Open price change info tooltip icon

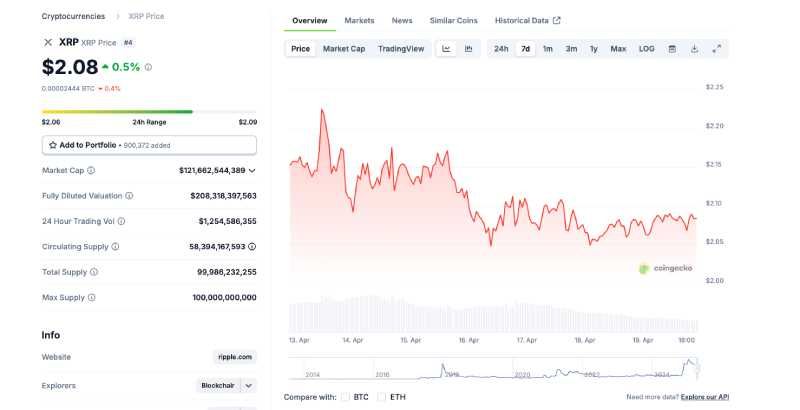[148, 67]
